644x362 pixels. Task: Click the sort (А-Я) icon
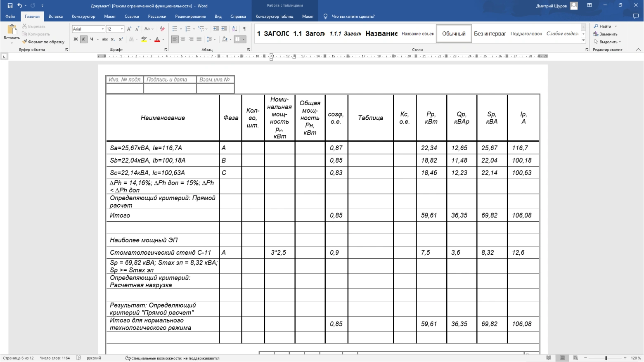click(x=234, y=29)
